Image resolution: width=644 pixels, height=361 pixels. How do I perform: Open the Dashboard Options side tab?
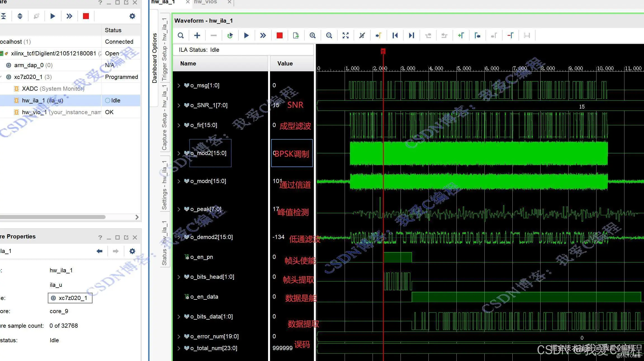click(155, 58)
